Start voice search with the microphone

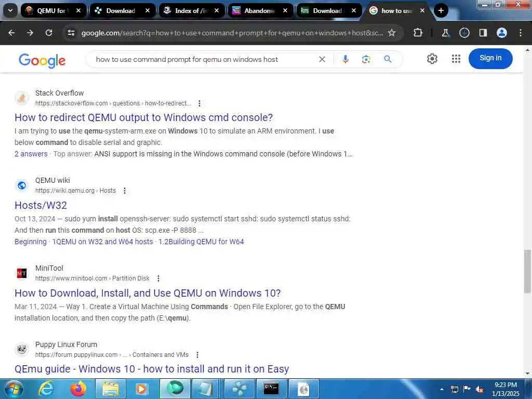[x=345, y=59]
